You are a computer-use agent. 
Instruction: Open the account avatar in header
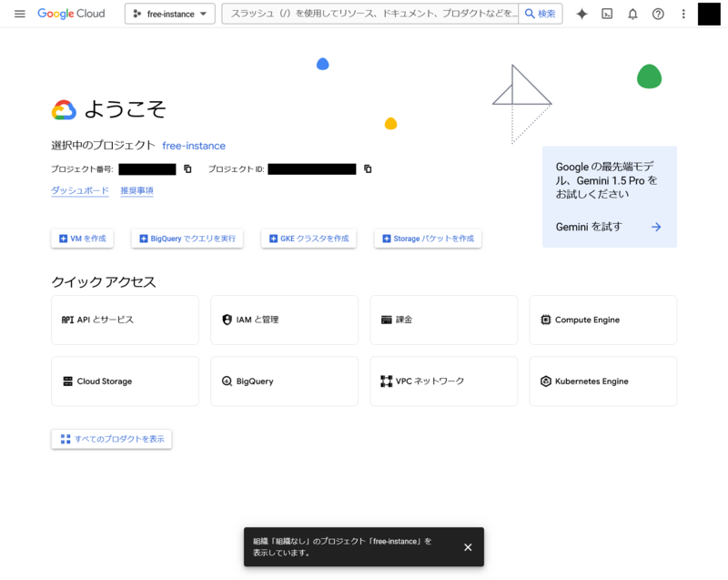point(709,14)
